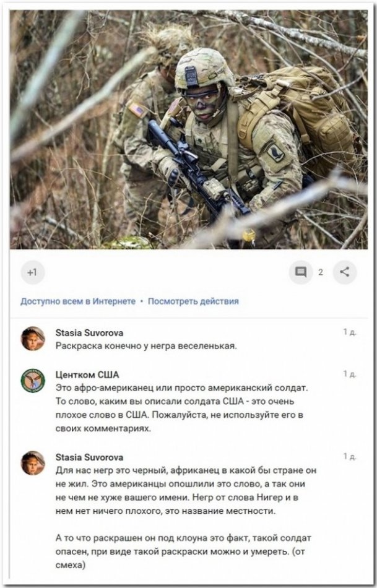
Task: Click Stasia Suvorova's avatar on the last comment
Action: 33,463
